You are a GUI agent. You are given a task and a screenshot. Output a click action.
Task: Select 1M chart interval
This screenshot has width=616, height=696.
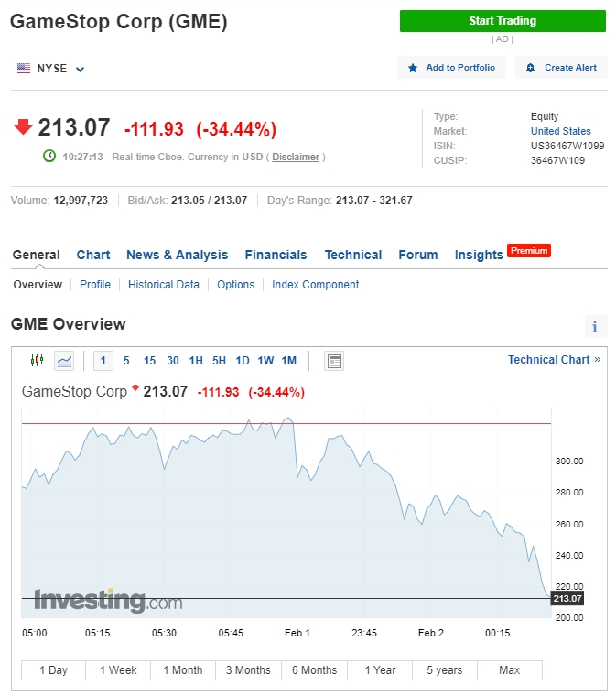[x=289, y=361]
